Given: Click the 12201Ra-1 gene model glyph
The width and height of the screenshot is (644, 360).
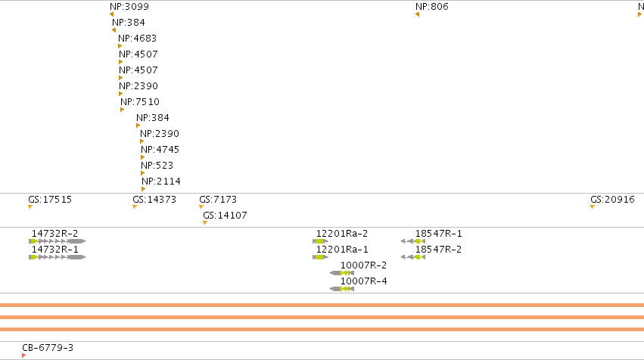Looking at the screenshot, I should tap(320, 257).
